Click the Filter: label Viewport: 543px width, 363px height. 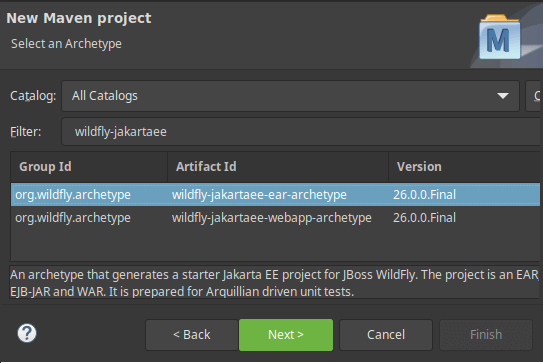pos(26,132)
